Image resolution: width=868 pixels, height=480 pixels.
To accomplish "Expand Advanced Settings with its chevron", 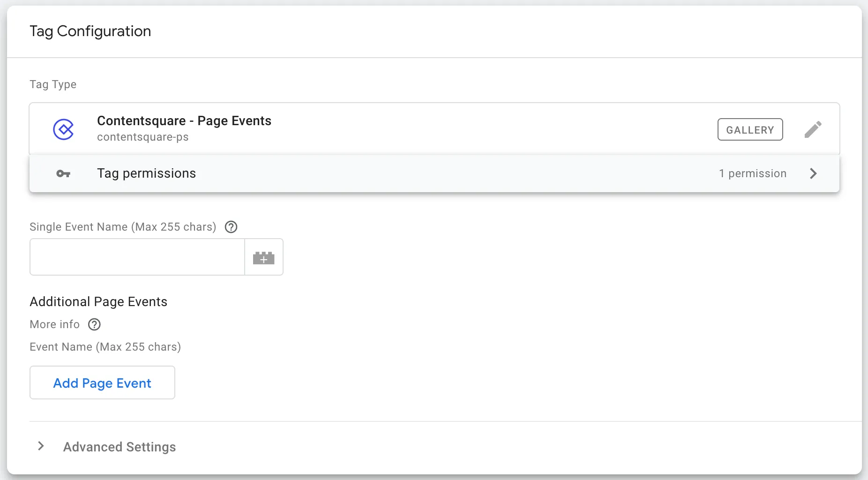I will pos(41,446).
